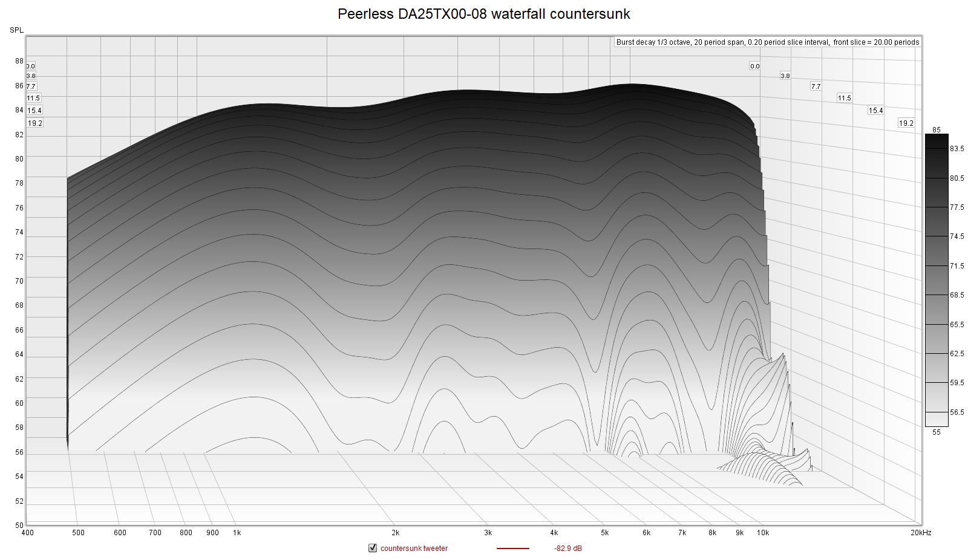Click the -82.9 dB legend value
968x560 pixels.
pos(568,549)
